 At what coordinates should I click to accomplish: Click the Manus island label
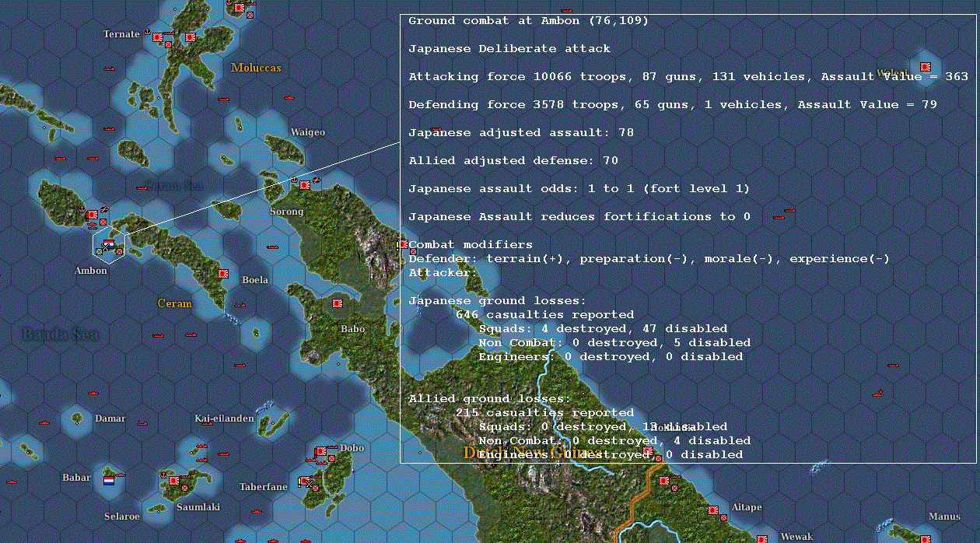coord(944,517)
